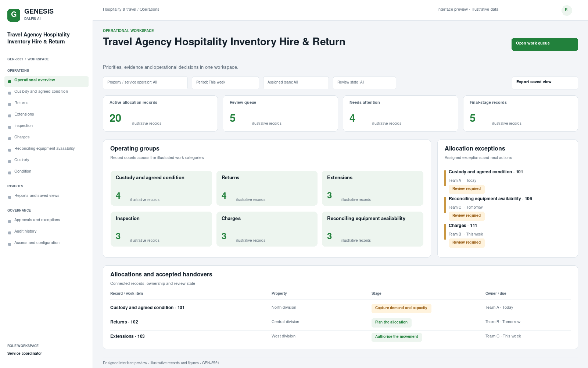The height and width of the screenshot is (368, 588).
Task: Click Review required for Charges exception 111
Action: coord(466,243)
